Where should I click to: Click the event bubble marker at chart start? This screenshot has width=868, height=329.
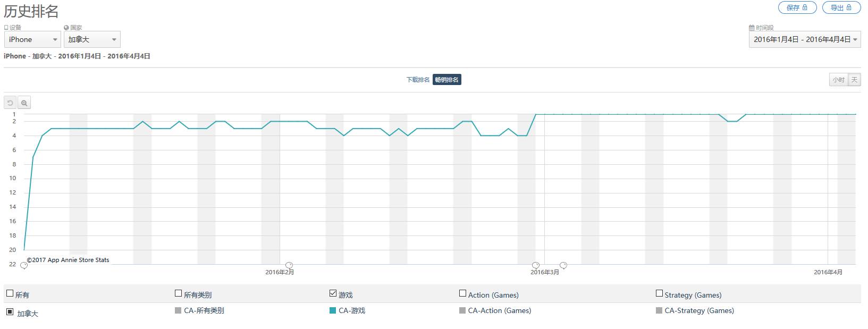tap(24, 265)
